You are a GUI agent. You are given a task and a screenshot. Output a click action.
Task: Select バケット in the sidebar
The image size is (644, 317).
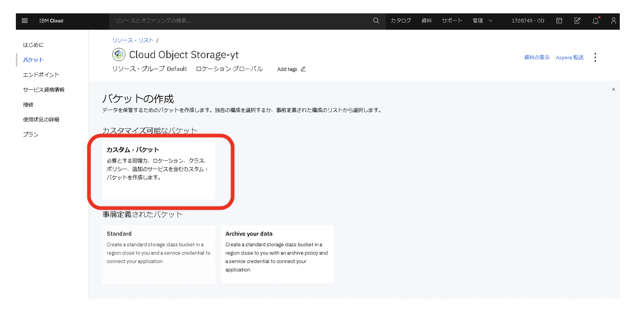[33, 60]
